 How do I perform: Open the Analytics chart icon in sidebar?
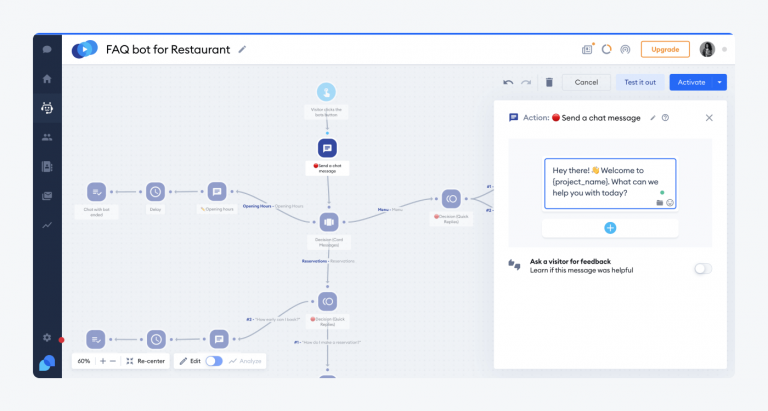47,226
